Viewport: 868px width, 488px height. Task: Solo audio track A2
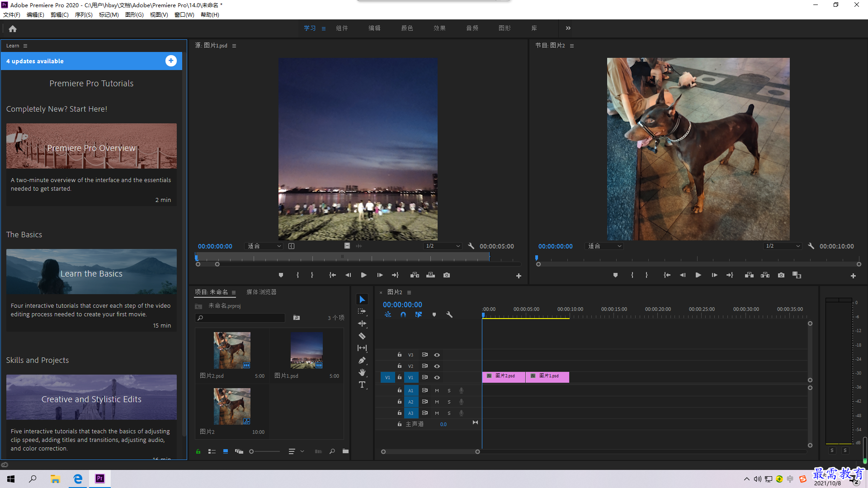(x=449, y=402)
